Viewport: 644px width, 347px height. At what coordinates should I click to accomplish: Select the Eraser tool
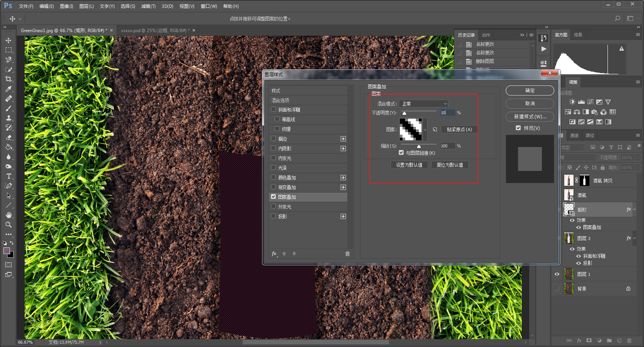click(8, 137)
